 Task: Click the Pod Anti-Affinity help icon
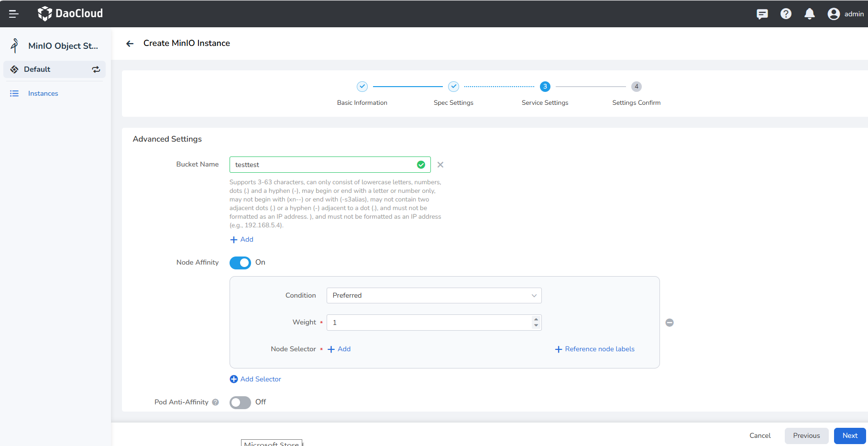click(x=216, y=402)
